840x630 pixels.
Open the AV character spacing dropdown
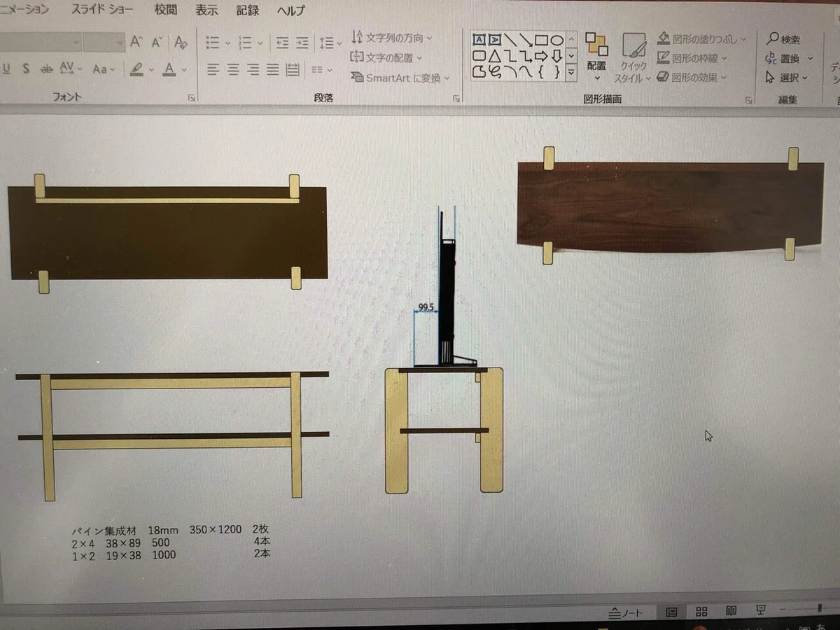point(71,69)
